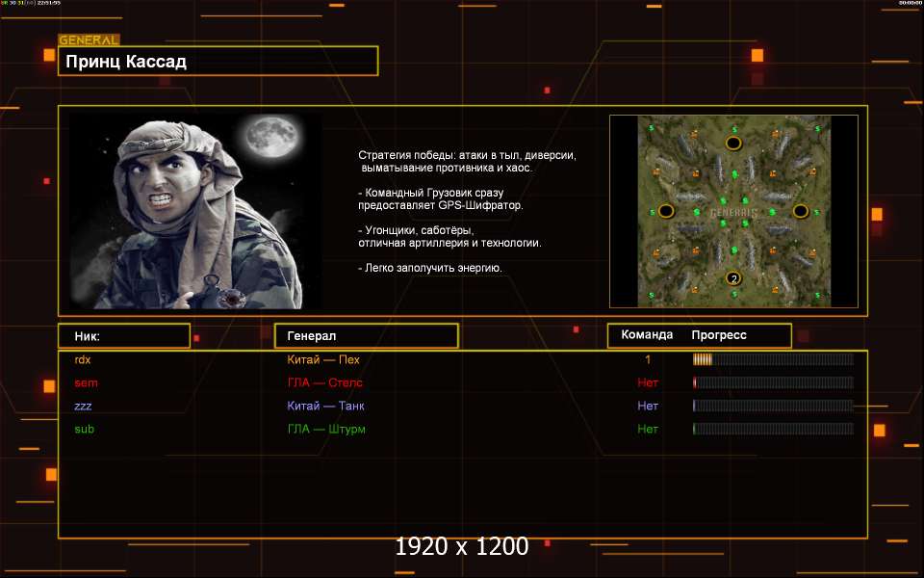Click the Генерал column header
This screenshot has width=924, height=578.
(x=366, y=336)
